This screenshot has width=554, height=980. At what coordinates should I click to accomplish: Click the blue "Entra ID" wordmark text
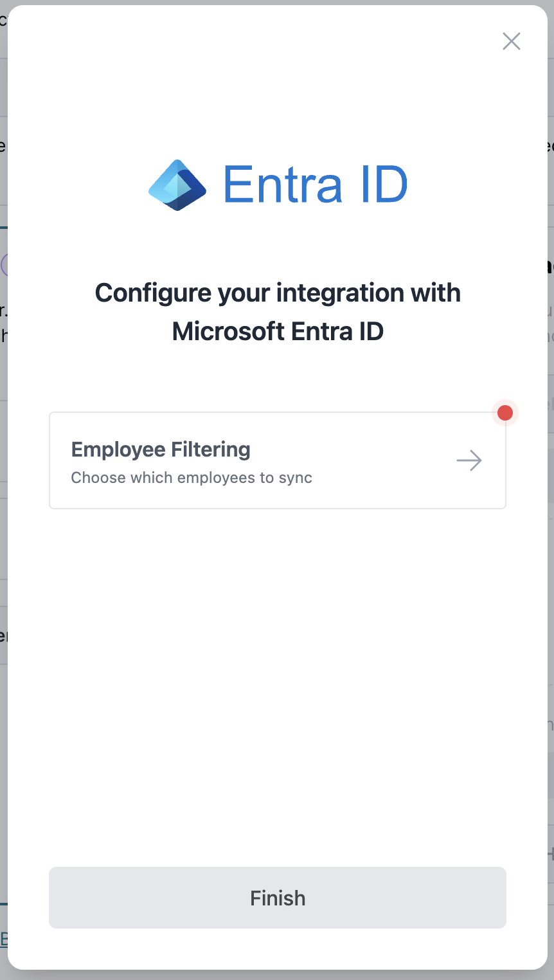(x=315, y=185)
